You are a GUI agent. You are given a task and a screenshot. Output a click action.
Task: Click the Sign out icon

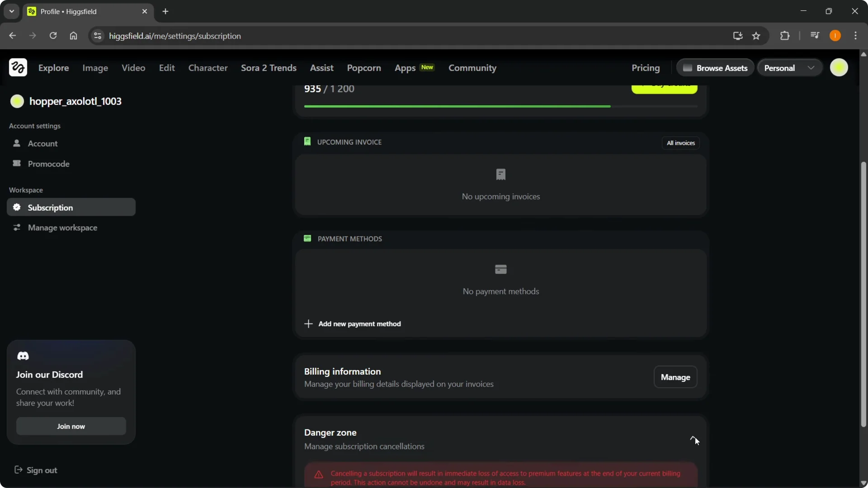[x=18, y=470]
